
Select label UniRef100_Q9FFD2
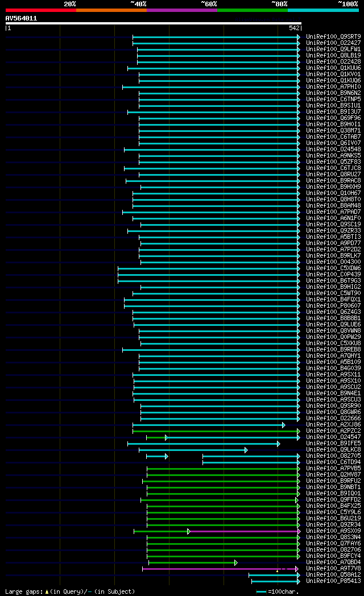tap(333, 500)
